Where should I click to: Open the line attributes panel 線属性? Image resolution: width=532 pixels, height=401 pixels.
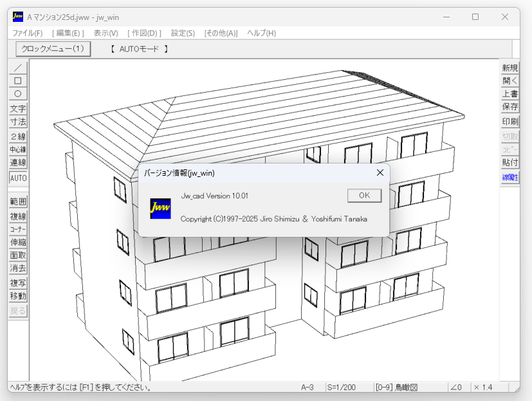(x=509, y=176)
